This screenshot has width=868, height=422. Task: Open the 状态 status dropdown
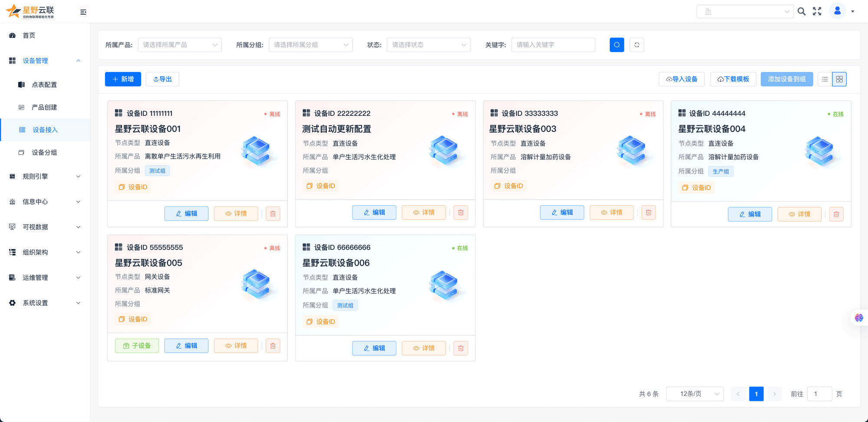(428, 45)
